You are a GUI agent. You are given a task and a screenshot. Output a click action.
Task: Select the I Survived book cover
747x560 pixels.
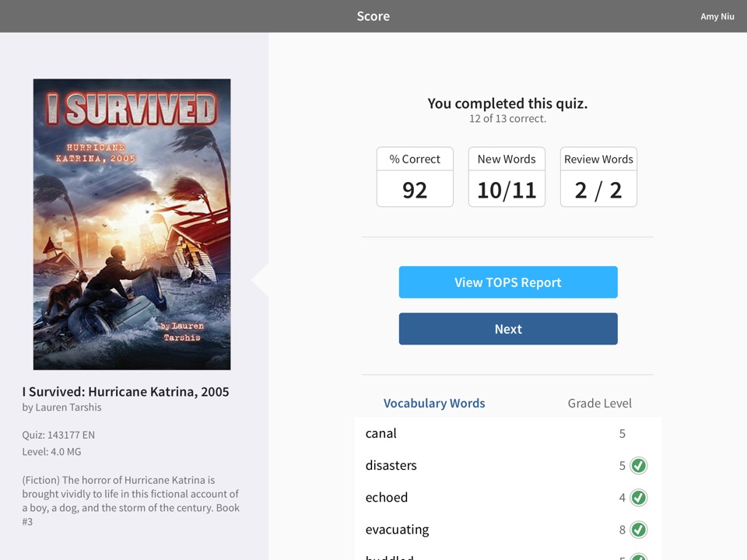click(132, 224)
